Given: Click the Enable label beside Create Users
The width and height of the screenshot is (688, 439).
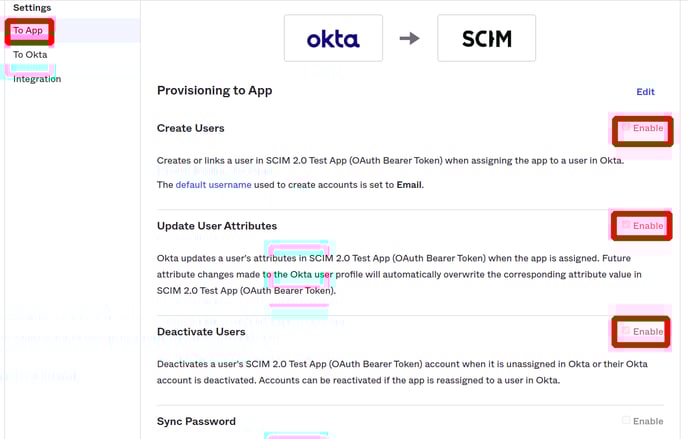Looking at the screenshot, I should coord(648,128).
